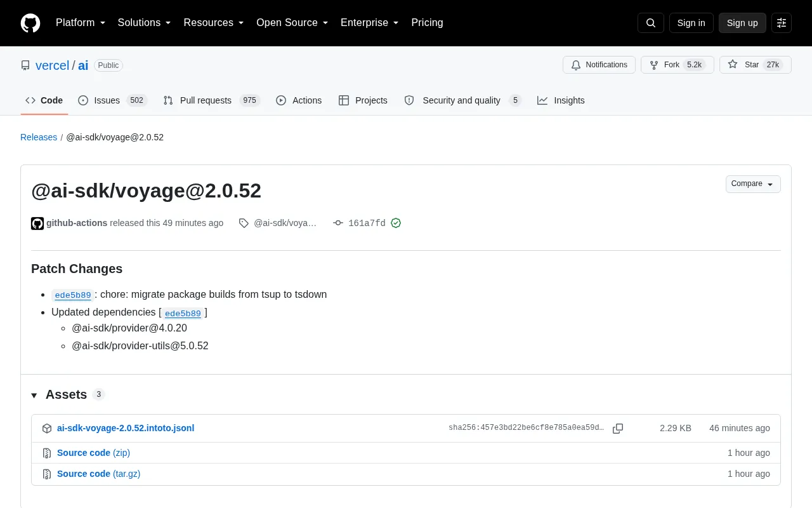Click the Sign up button

pos(742,23)
